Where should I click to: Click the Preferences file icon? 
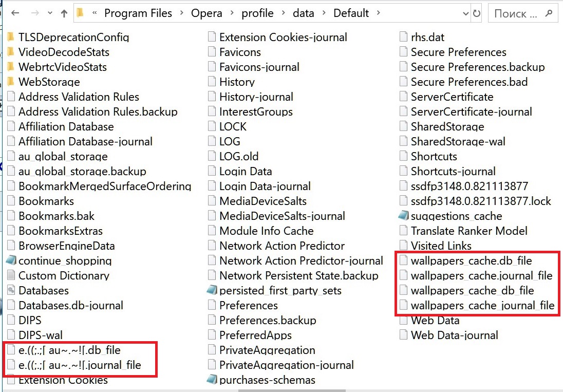[212, 305]
